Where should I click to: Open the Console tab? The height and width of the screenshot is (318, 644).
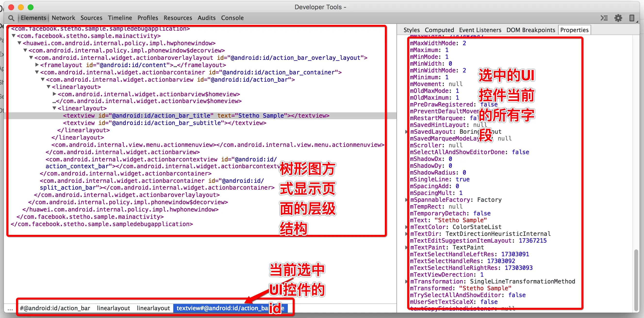coord(232,18)
